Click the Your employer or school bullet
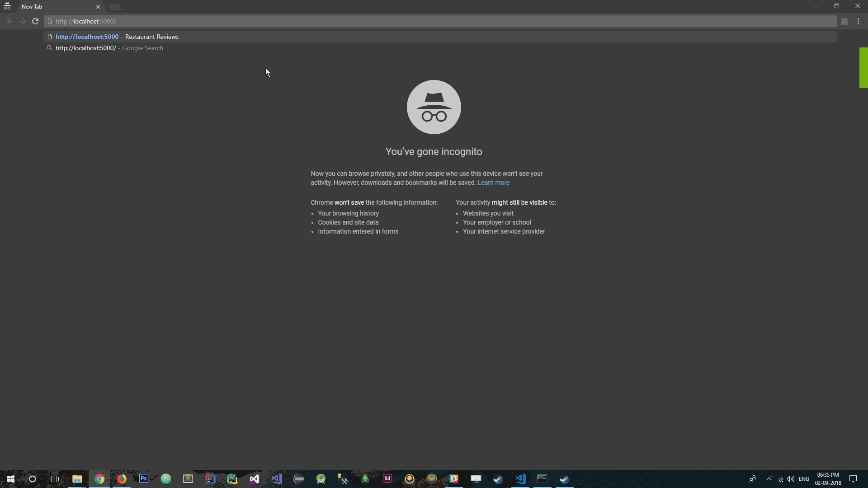The width and height of the screenshot is (868, 488). (x=497, y=222)
